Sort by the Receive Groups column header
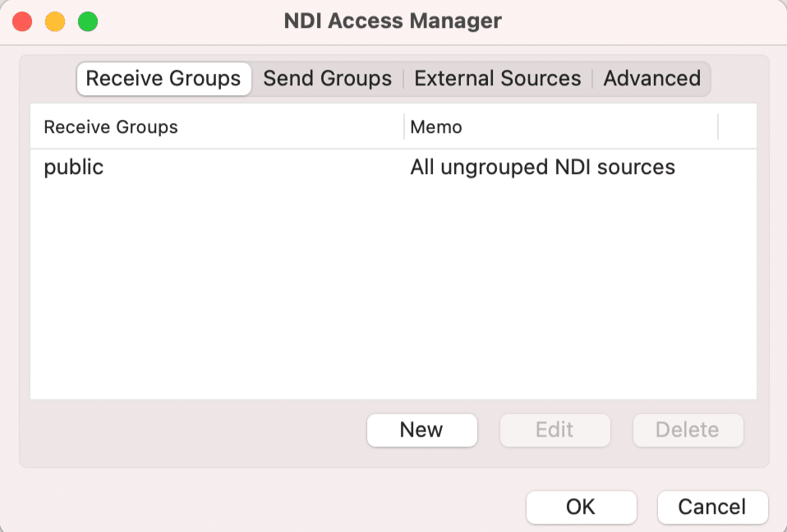Image resolution: width=787 pixels, height=532 pixels. click(111, 127)
